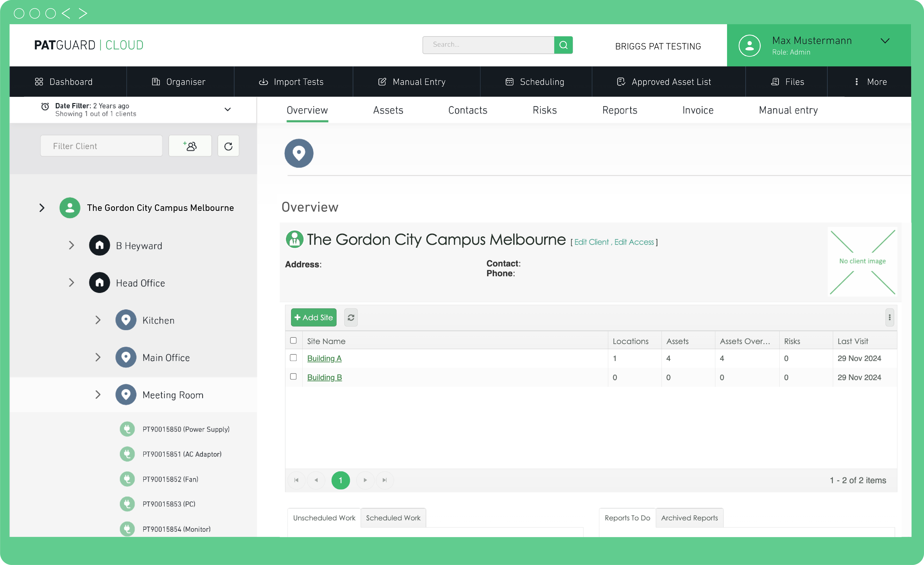The height and width of the screenshot is (565, 924).
Task: Expand the Meeting Room tree node
Action: [x=98, y=394]
